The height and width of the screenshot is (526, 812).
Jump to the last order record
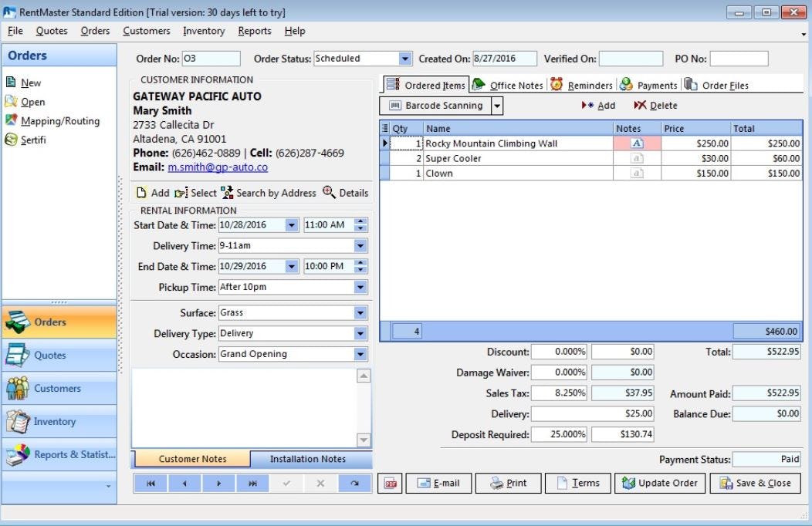tap(252, 483)
